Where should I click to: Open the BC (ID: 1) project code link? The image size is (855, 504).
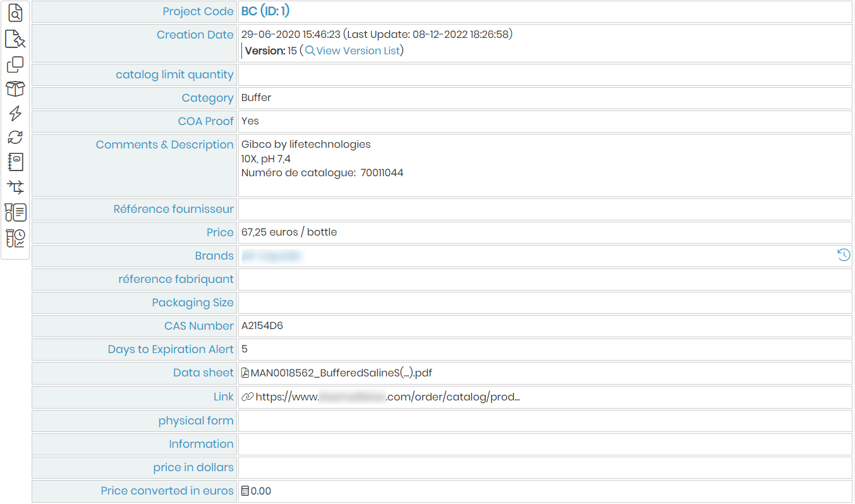[265, 11]
